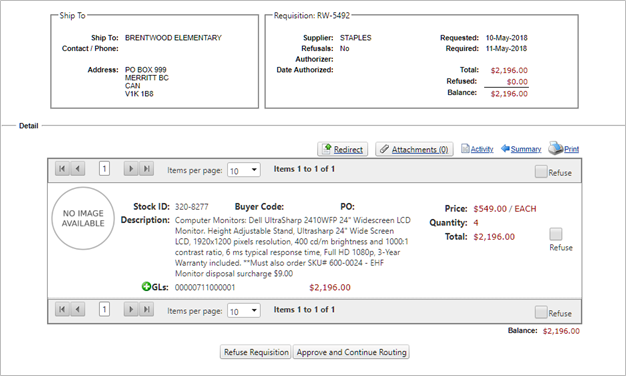Image resolution: width=626 pixels, height=376 pixels.
Task: Check the Refuse checkbox in top pager bar
Action: pos(541,172)
